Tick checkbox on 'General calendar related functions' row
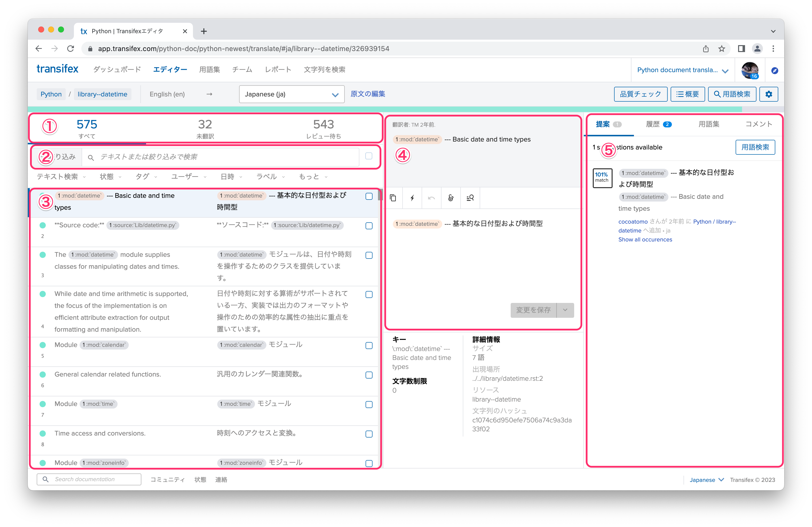 tap(369, 375)
